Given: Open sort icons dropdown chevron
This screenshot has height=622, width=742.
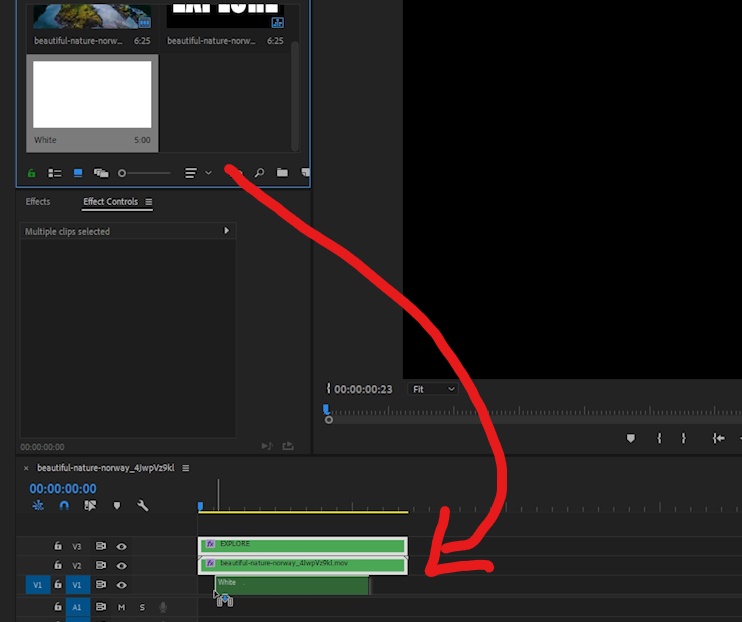Looking at the screenshot, I should click(x=208, y=173).
